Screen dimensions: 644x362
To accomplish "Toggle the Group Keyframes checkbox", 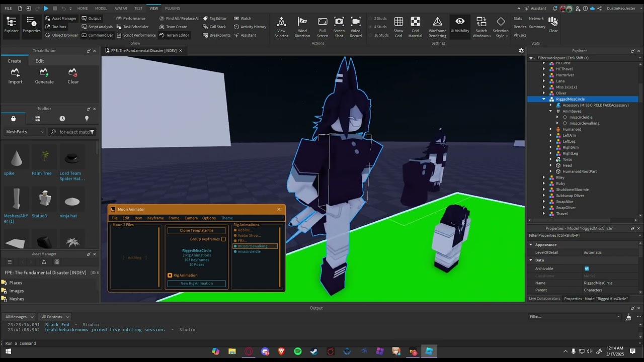I will [223, 239].
